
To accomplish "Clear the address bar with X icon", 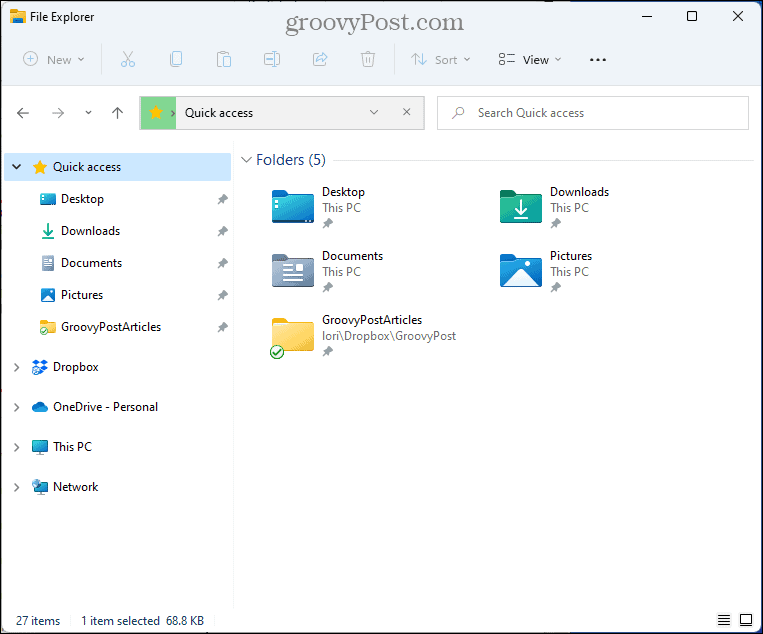I will point(407,112).
